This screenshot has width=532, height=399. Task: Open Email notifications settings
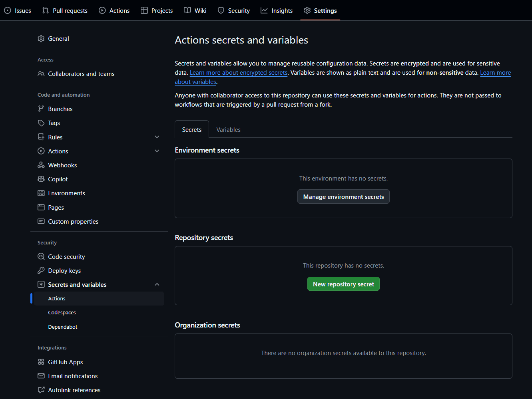[72, 376]
